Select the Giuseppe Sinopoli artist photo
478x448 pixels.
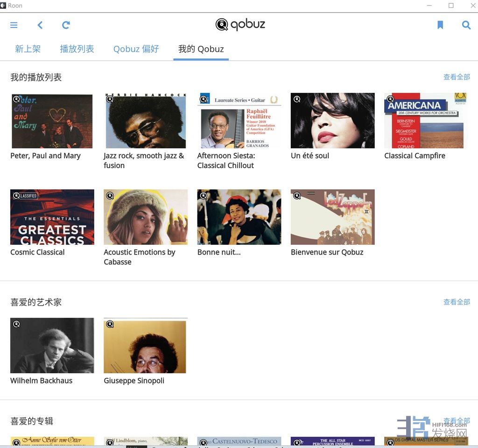146,346
